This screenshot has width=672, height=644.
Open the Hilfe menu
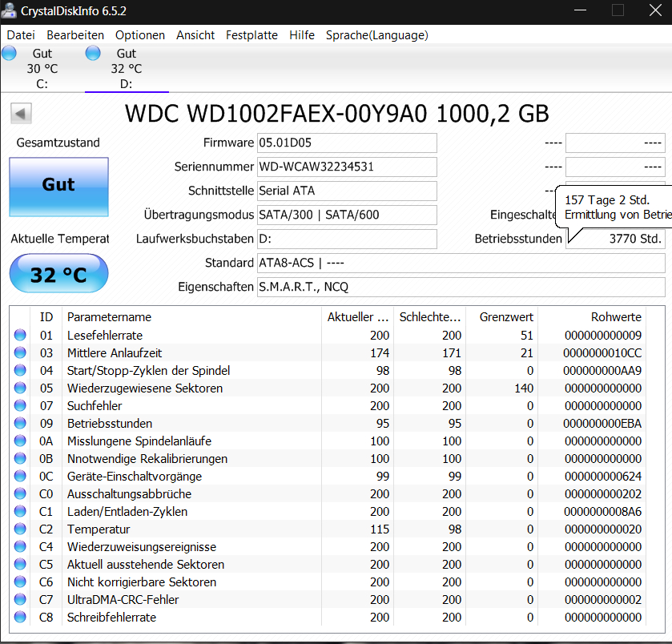(x=302, y=35)
